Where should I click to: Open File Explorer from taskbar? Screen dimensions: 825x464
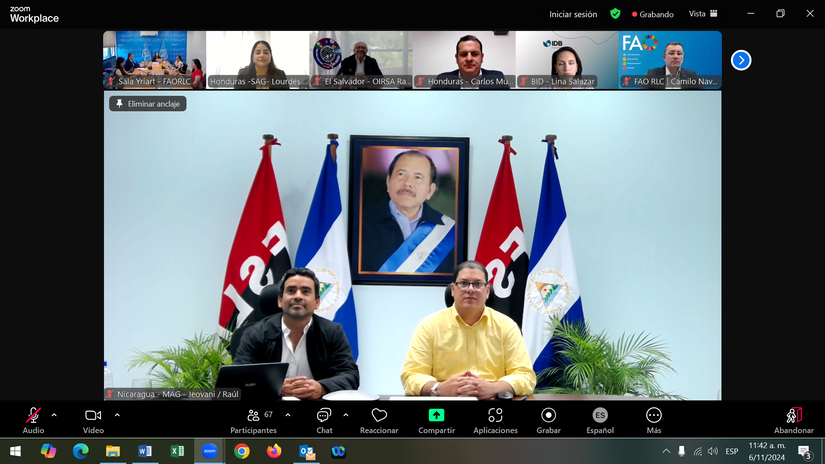(x=113, y=451)
